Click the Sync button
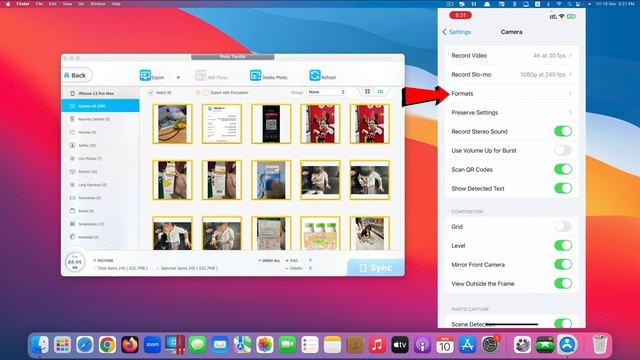Screen dimensions: 640x360 tap(376, 268)
